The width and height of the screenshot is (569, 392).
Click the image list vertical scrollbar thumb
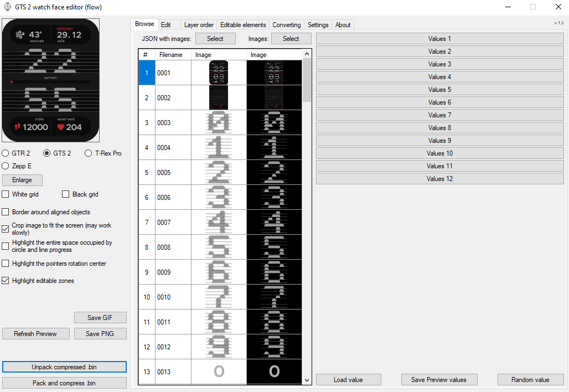307,80
